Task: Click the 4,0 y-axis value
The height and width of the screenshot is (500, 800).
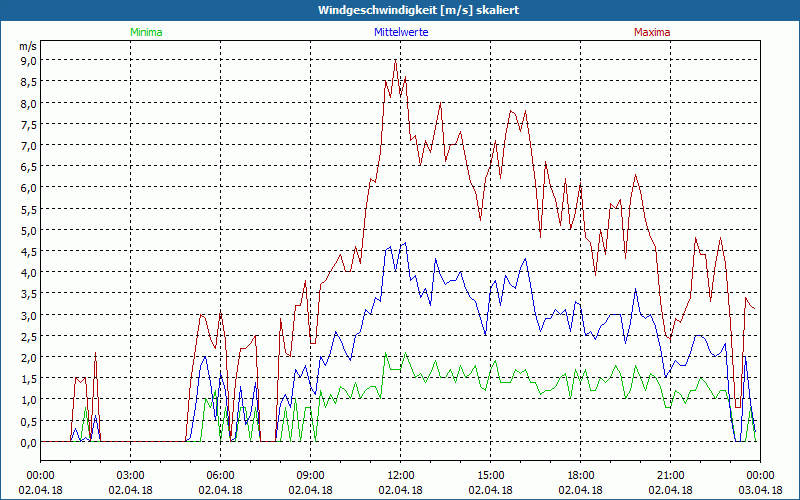Action: 28,272
